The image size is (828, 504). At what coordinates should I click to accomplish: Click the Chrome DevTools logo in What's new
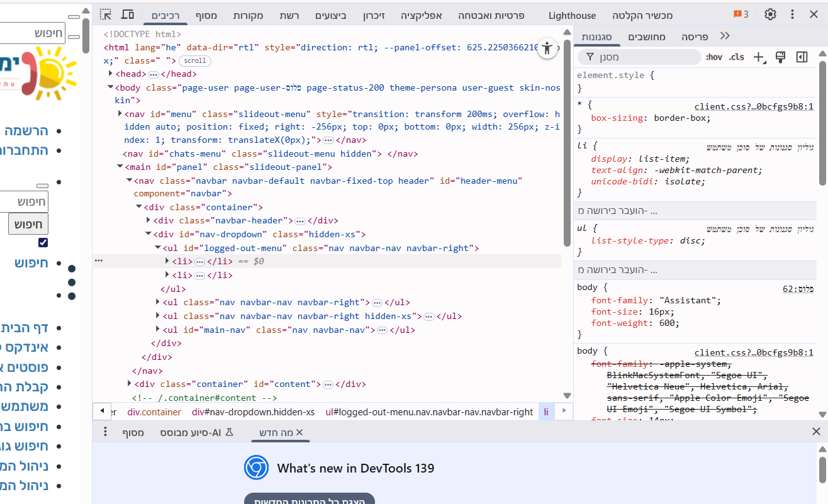pos(256,468)
